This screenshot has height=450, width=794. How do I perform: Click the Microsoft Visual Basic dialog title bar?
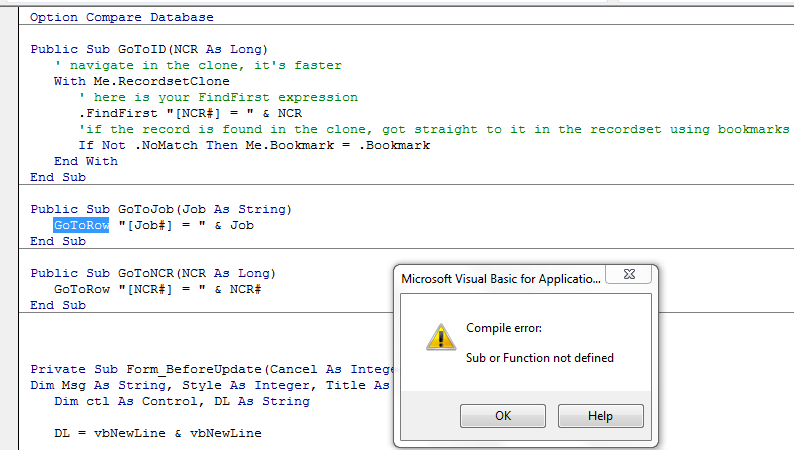[500, 279]
